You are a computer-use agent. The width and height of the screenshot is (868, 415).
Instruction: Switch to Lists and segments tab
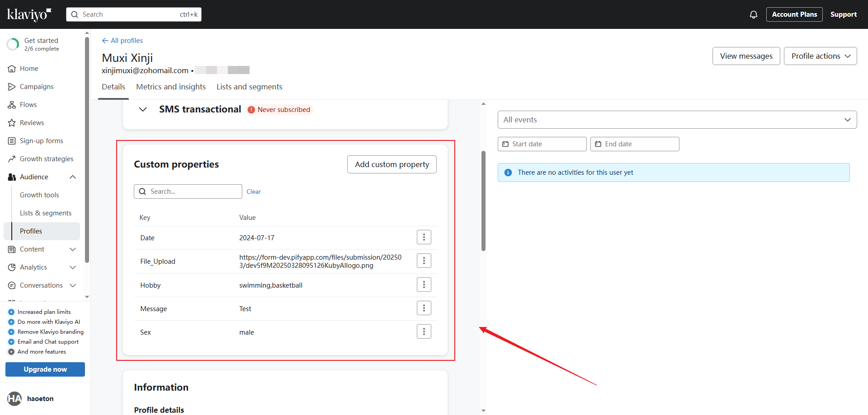pos(250,87)
